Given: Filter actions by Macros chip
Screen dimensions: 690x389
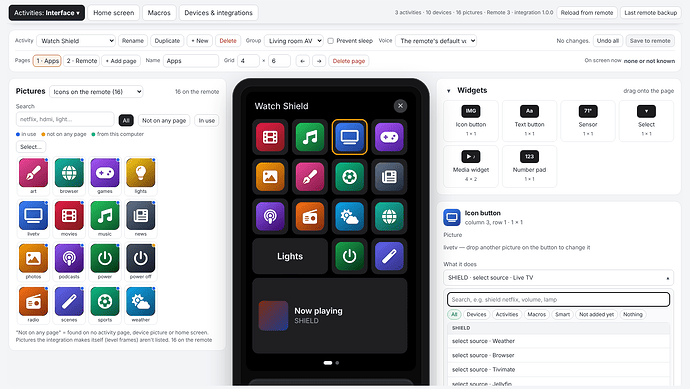Looking at the screenshot, I should 536,314.
